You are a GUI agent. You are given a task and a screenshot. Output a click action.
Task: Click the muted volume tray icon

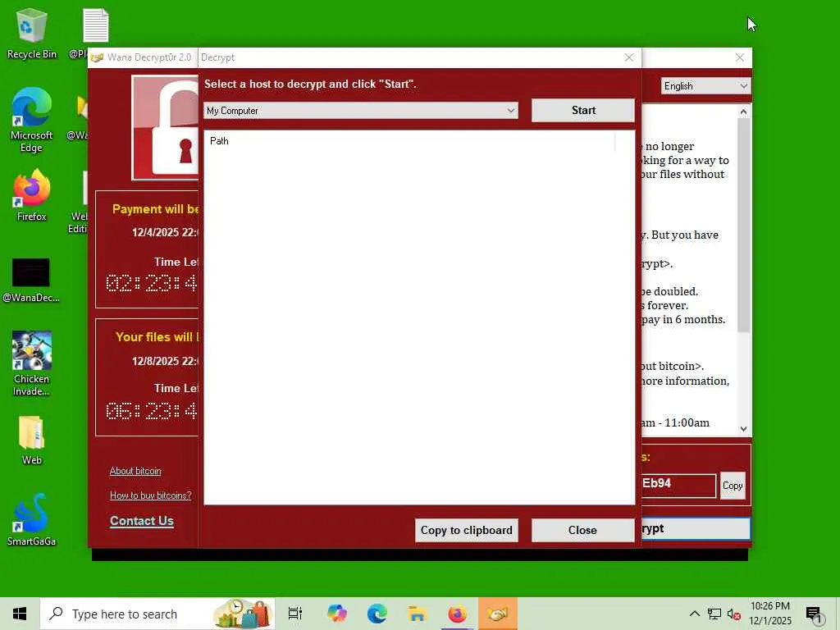[734, 614]
